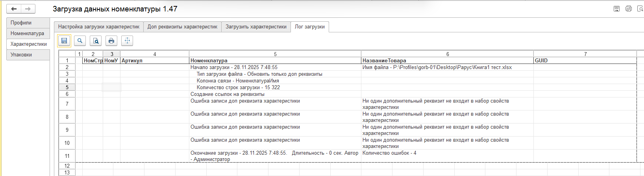Open print preview from the toolbar

pyautogui.click(x=96, y=41)
